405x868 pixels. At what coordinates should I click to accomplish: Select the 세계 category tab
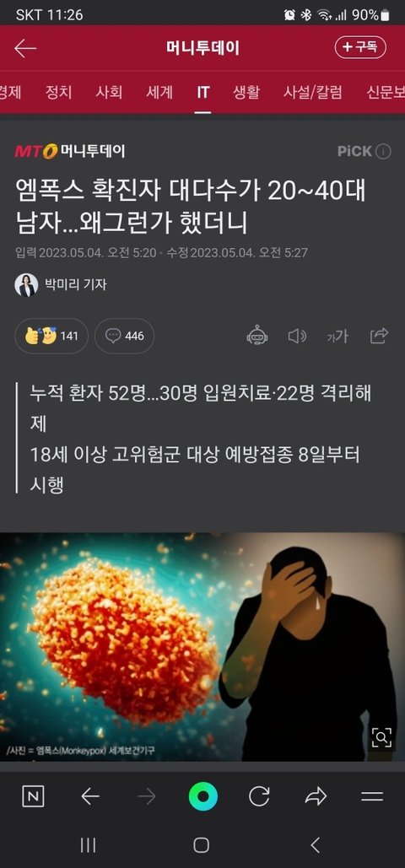click(159, 92)
